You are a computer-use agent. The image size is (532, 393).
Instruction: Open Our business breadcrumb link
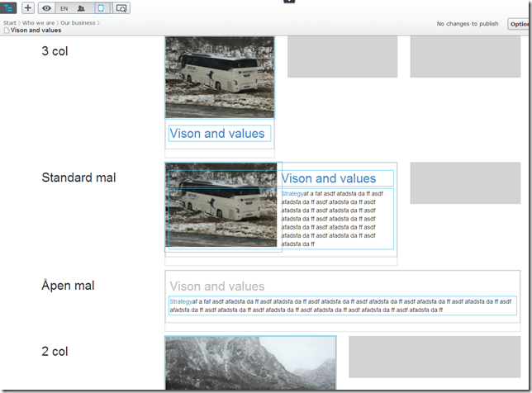[x=76, y=22]
